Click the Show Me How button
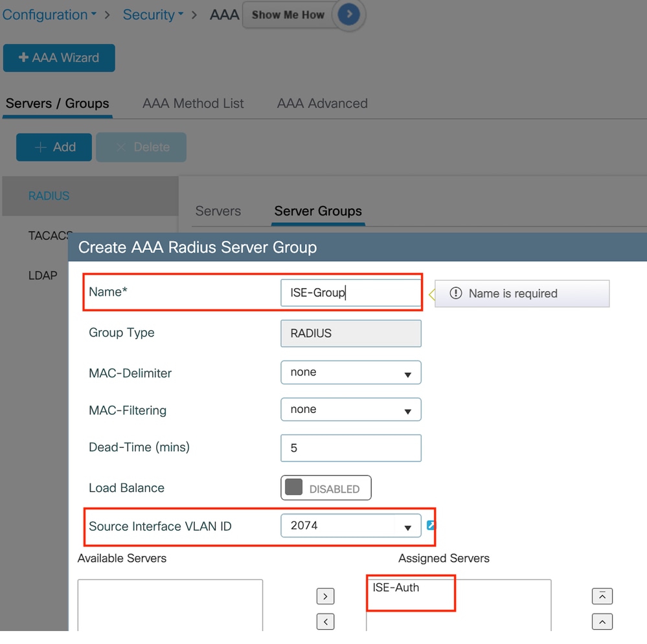Viewport: 647px width, 644px height. coord(288,15)
